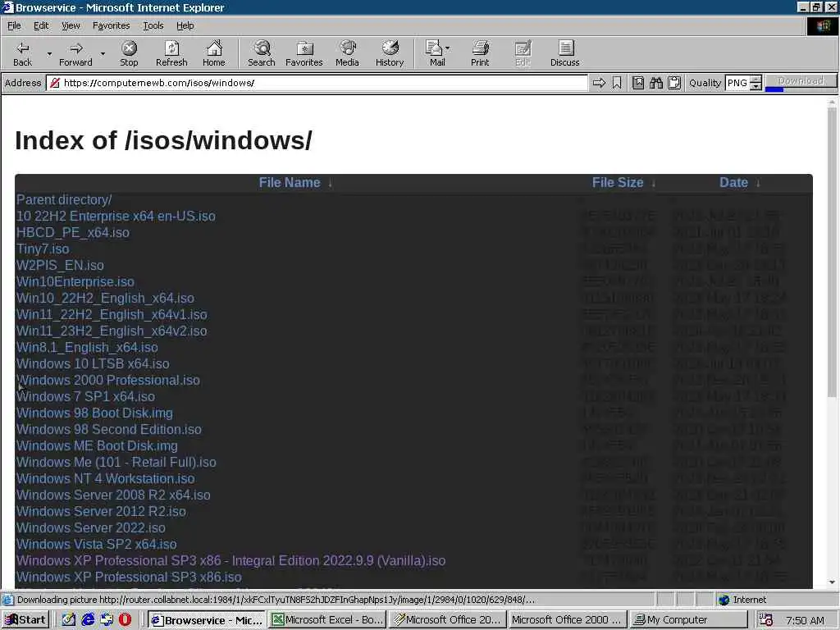Launch Internet Explorer from quick launch
Screen dimensions: 840x630
(x=88, y=620)
